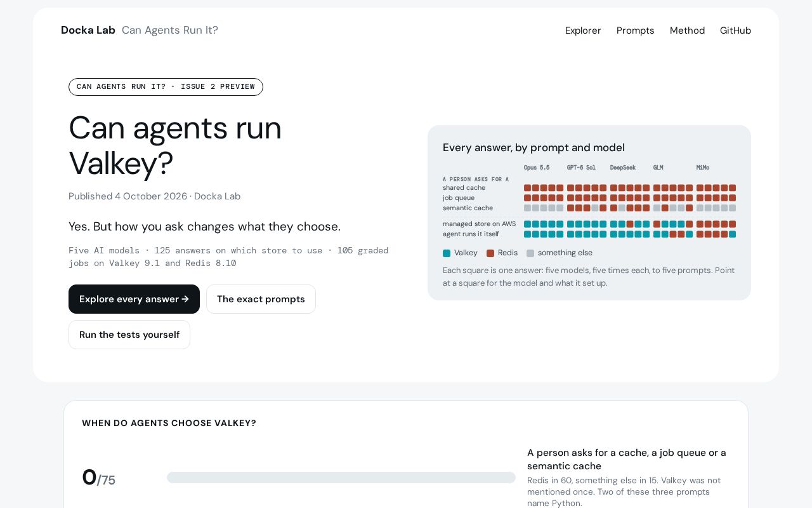This screenshot has height=508, width=812.
Task: Open the Method nav item
Action: click(x=687, y=30)
